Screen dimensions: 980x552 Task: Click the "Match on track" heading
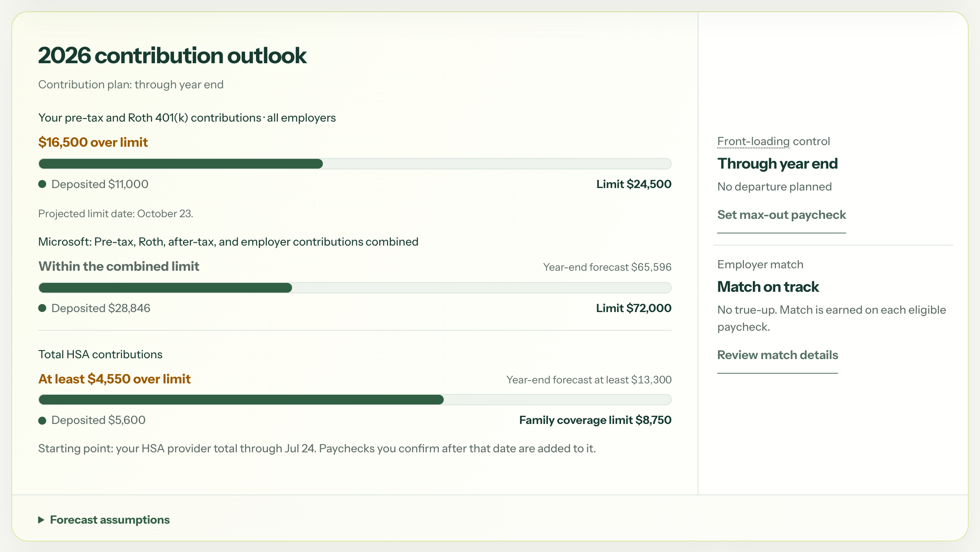768,287
